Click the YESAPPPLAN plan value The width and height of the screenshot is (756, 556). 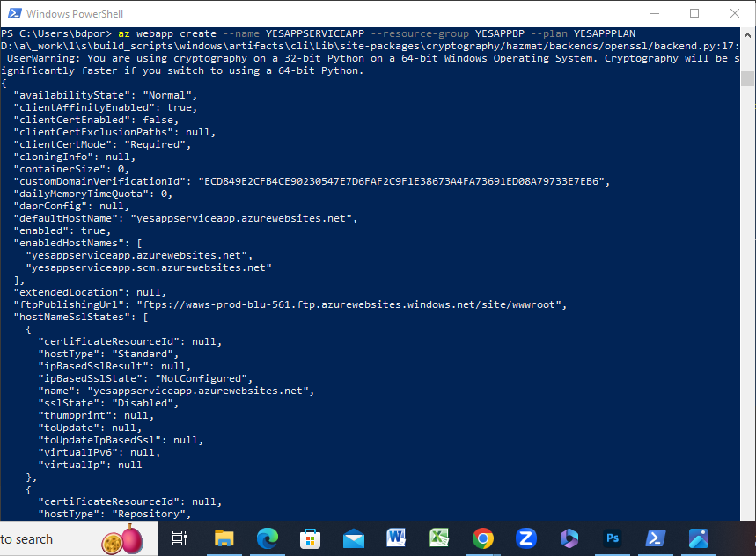coord(605,33)
